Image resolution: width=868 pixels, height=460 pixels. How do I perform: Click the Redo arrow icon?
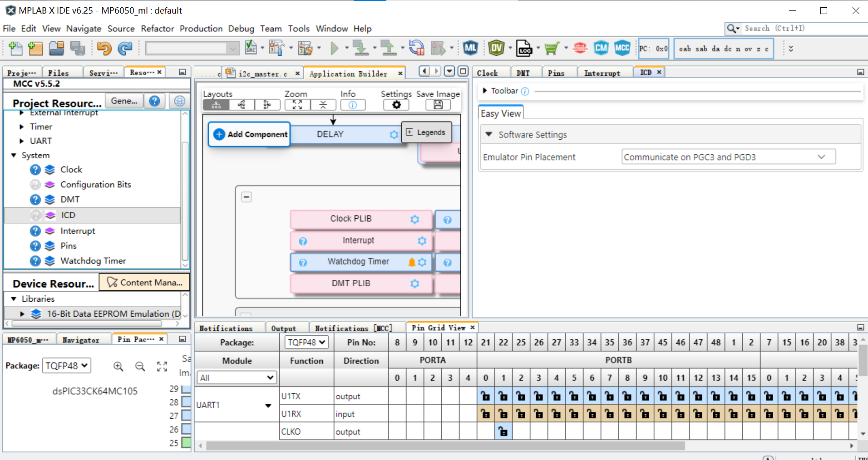[125, 48]
